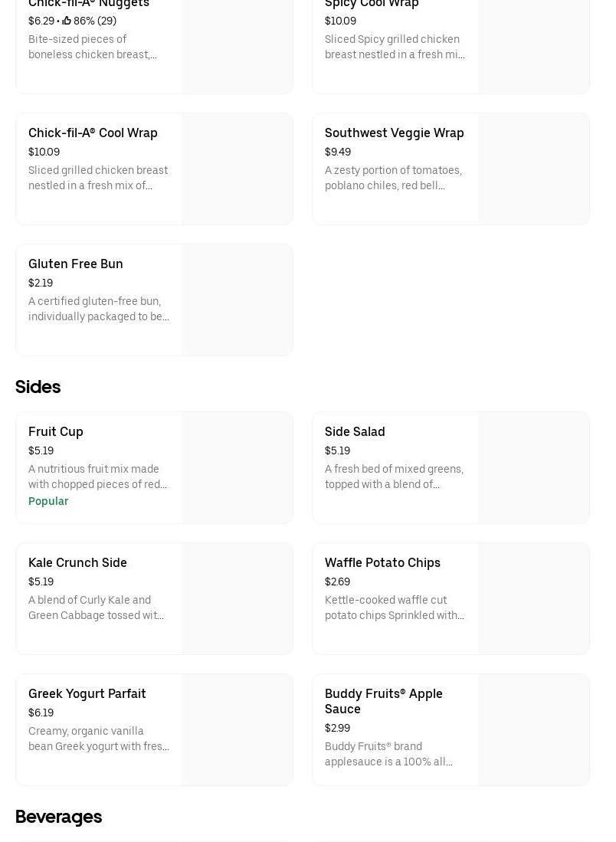Select the Spicy Cool Wrap item title
616x842 pixels.
(x=372, y=4)
